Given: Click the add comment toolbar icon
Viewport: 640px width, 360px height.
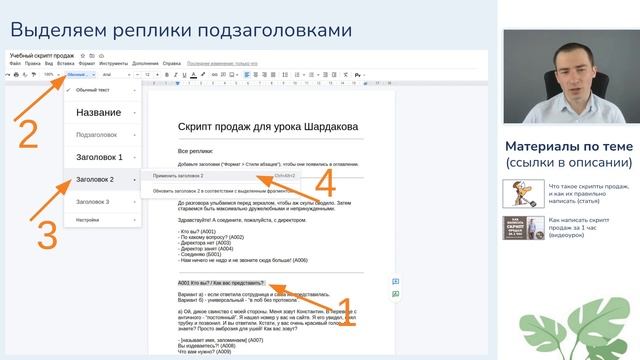Looking at the screenshot, I should pos(223,75).
